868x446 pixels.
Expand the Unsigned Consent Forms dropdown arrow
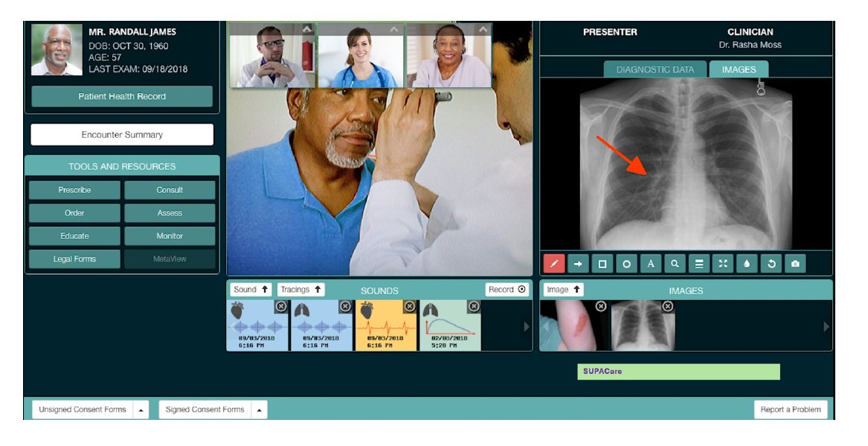[141, 410]
